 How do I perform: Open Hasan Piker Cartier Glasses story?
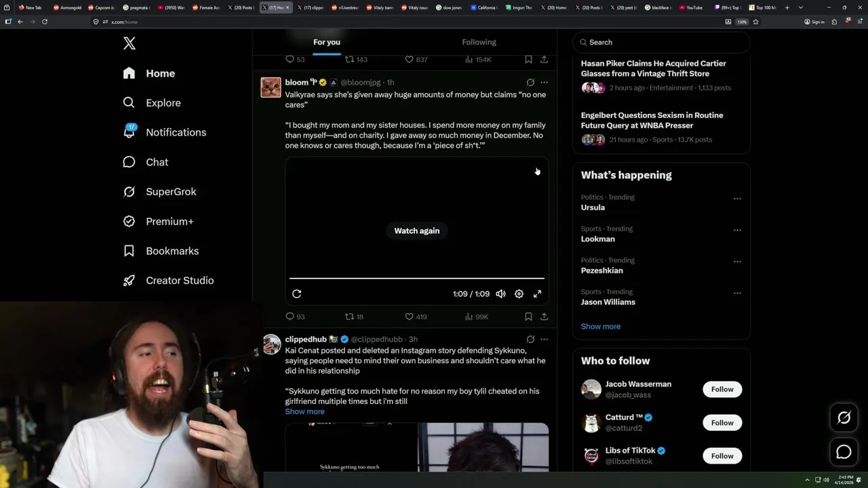(x=661, y=75)
